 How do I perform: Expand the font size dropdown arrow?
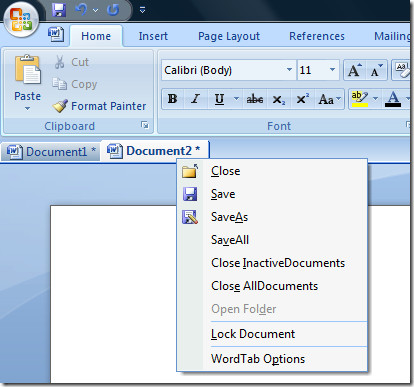coord(332,70)
